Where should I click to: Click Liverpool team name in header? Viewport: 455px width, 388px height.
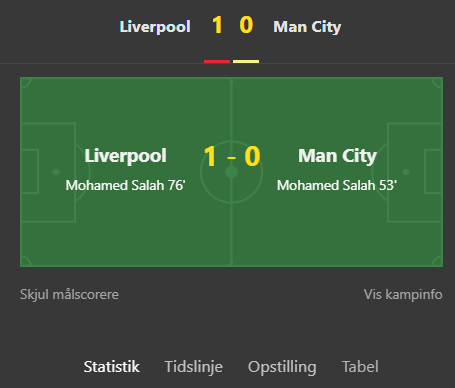coord(155,27)
